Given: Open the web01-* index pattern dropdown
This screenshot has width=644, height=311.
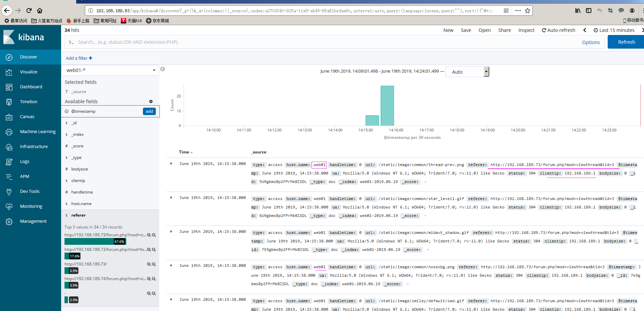Looking at the screenshot, I should coord(110,70).
